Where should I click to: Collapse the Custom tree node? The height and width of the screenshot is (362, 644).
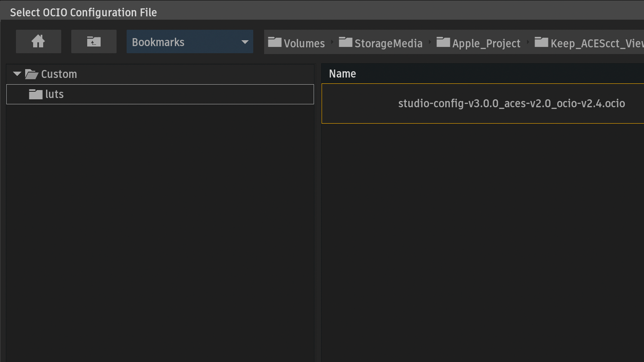pyautogui.click(x=17, y=74)
